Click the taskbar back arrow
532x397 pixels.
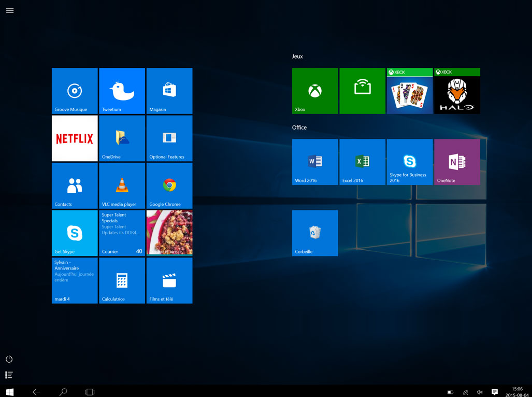tap(36, 392)
